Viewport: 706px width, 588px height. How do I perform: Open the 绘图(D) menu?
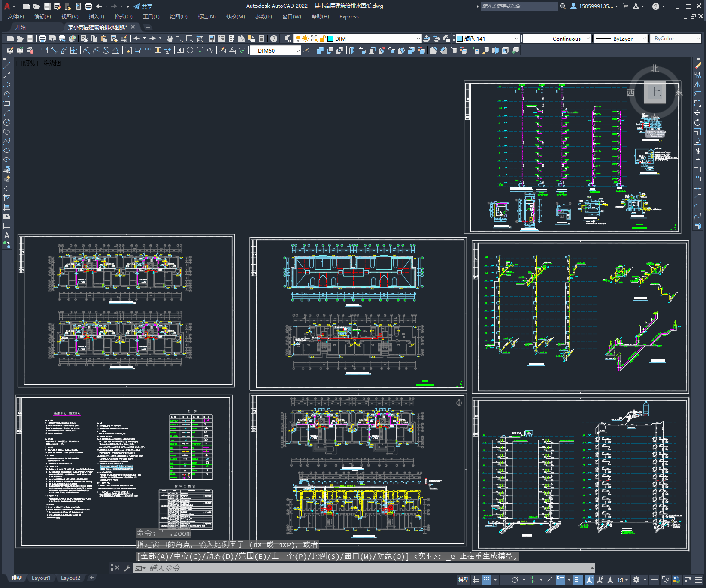point(178,17)
